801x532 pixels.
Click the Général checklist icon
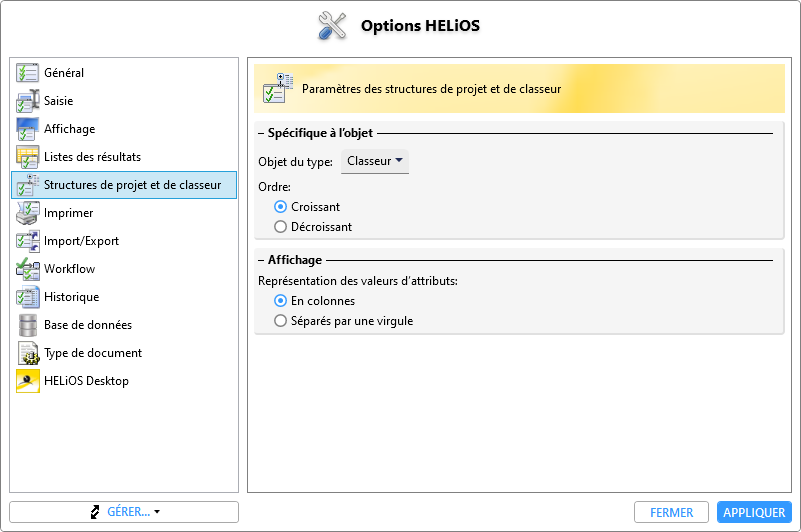[x=27, y=73]
